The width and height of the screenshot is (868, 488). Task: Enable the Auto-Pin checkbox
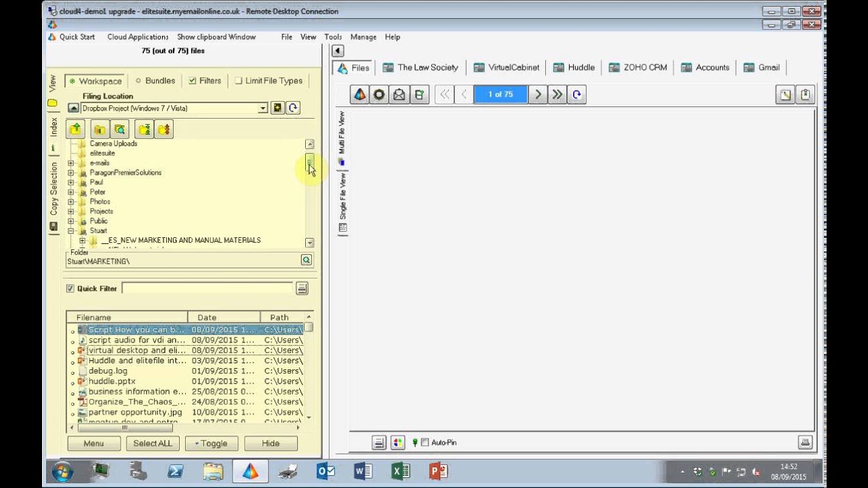(x=425, y=443)
